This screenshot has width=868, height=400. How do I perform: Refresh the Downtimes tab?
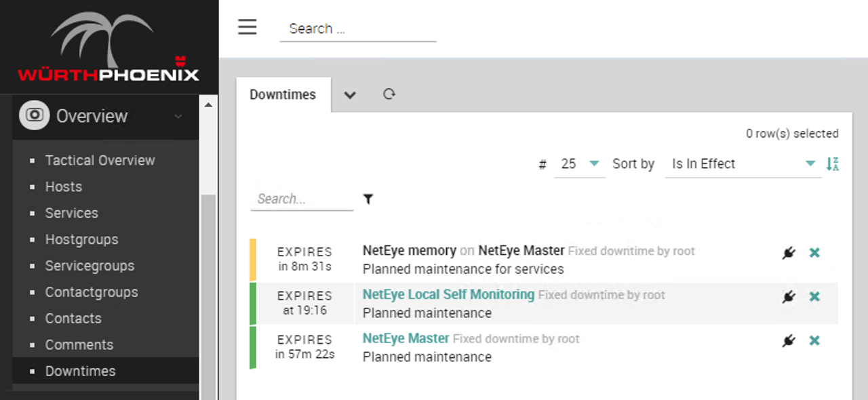[x=389, y=94]
